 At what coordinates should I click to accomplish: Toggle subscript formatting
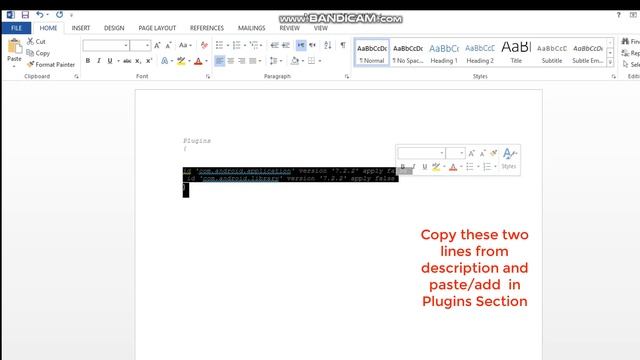click(x=138, y=61)
